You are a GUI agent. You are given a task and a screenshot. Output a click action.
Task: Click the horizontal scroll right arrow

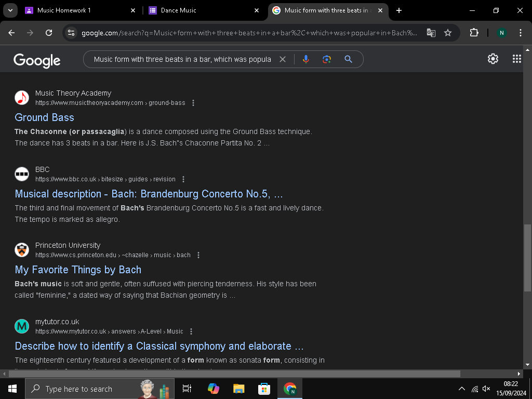click(519, 374)
